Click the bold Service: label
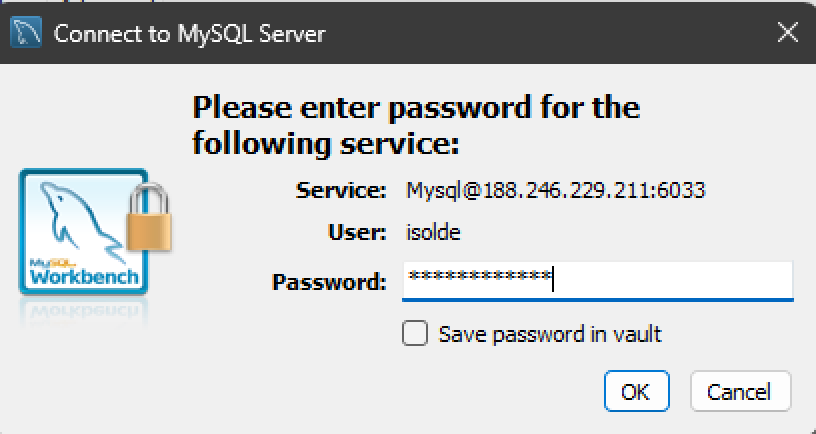 [x=341, y=190]
